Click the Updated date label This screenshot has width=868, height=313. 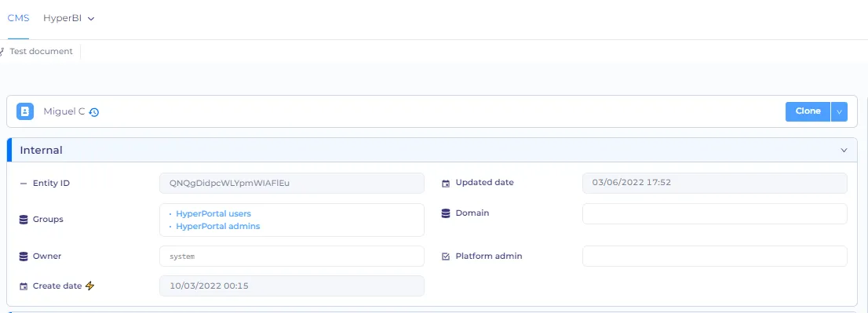pos(484,183)
